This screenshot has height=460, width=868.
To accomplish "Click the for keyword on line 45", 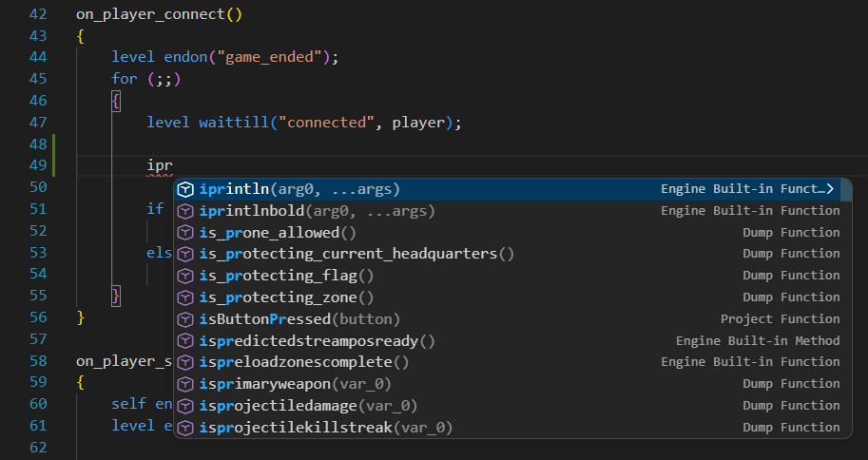I will (124, 79).
